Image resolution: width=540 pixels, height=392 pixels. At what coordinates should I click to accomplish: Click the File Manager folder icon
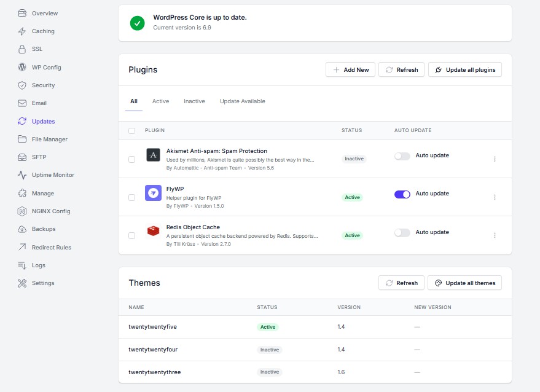click(x=22, y=139)
